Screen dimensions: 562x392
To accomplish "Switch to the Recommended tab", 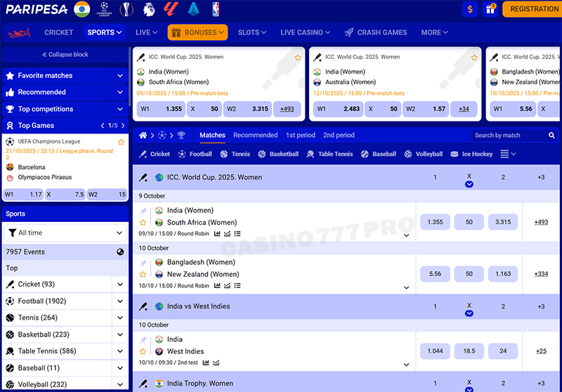I will tap(255, 135).
